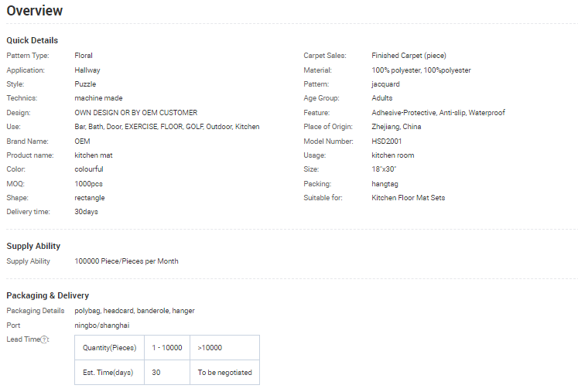Image resolution: width=578 pixels, height=392 pixels.
Task: Click the Overview page heading
Action: click(35, 11)
